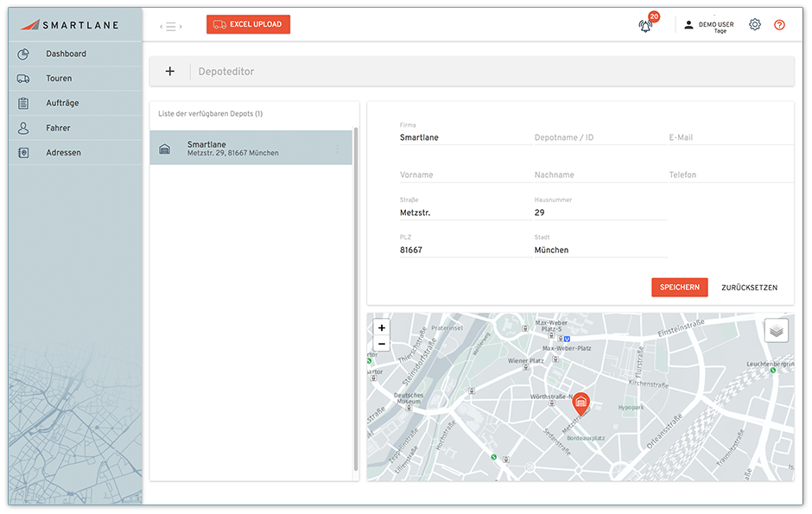Add a new depot with plus icon
This screenshot has width=812, height=514.
coord(170,72)
